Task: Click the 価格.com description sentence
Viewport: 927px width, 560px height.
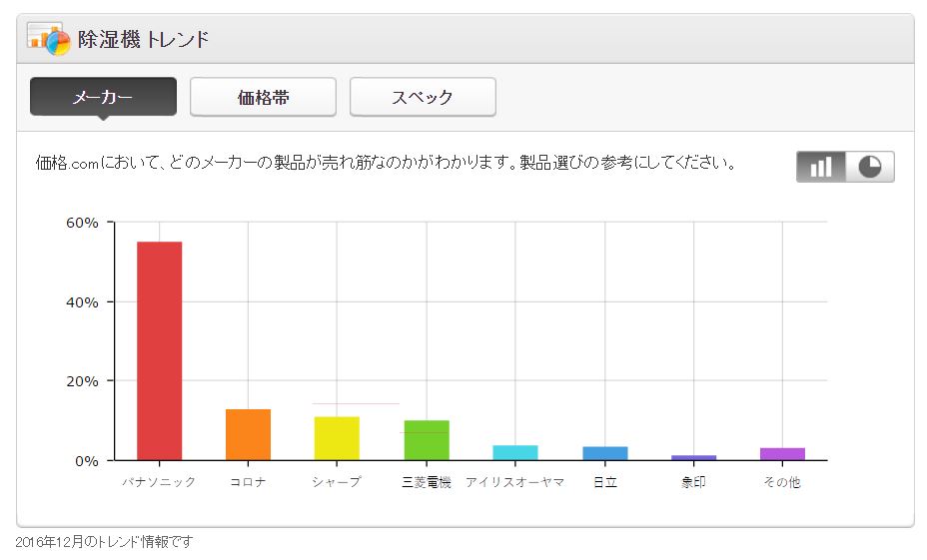Action: (x=386, y=163)
